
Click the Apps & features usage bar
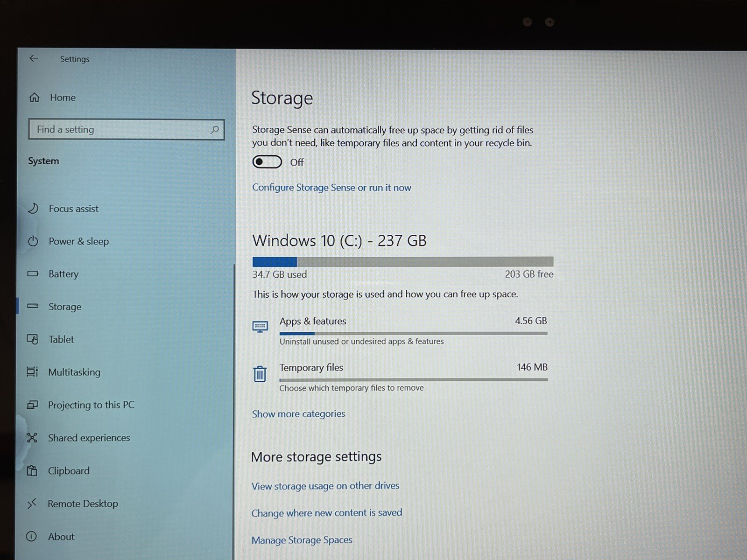click(x=413, y=333)
